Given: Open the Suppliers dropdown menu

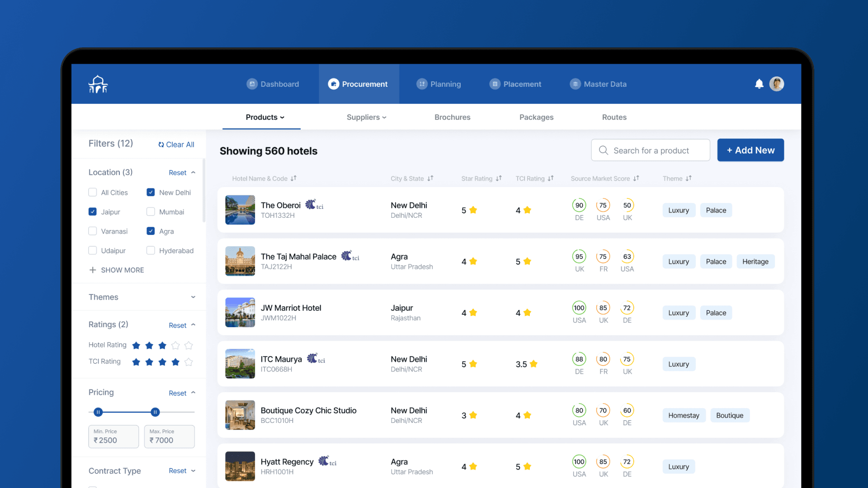Looking at the screenshot, I should [x=366, y=117].
